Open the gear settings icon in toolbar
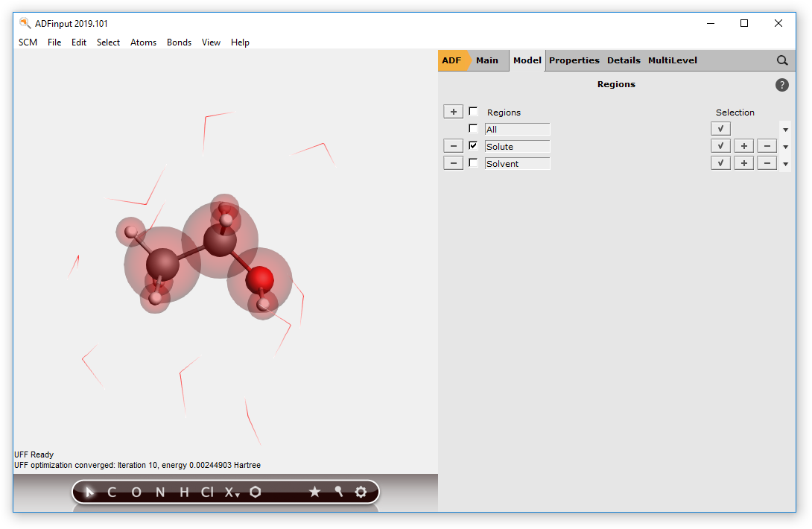This screenshot has height=529, width=812. [x=361, y=492]
